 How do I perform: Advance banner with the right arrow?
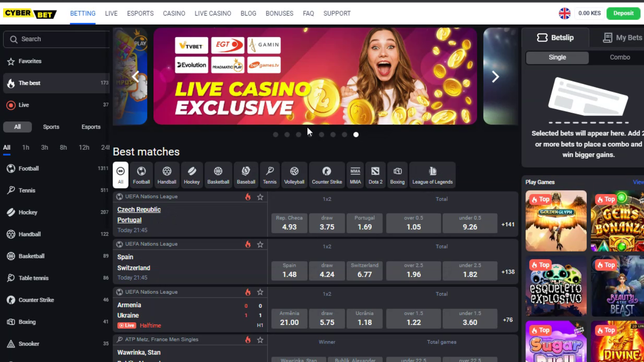coord(495,77)
